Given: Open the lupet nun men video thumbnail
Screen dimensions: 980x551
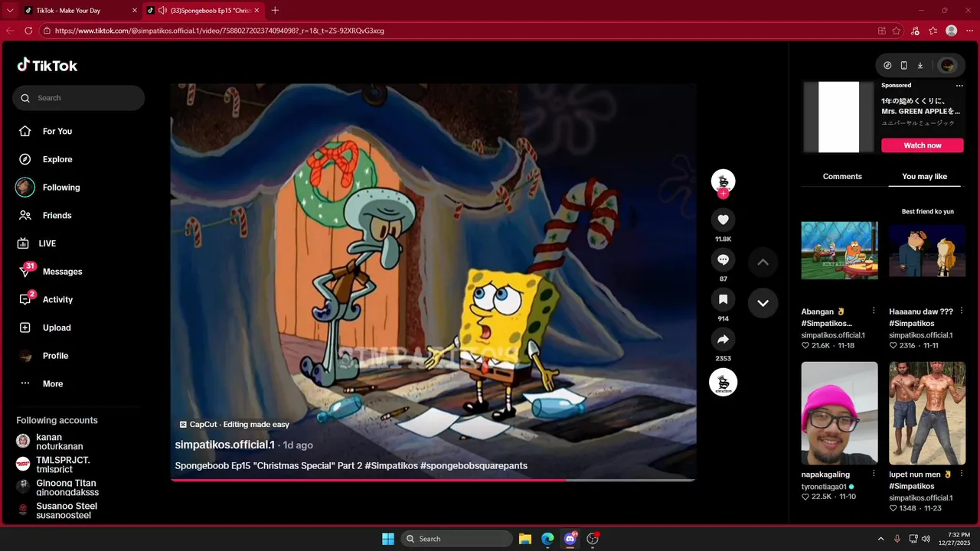Looking at the screenshot, I should coord(927,413).
